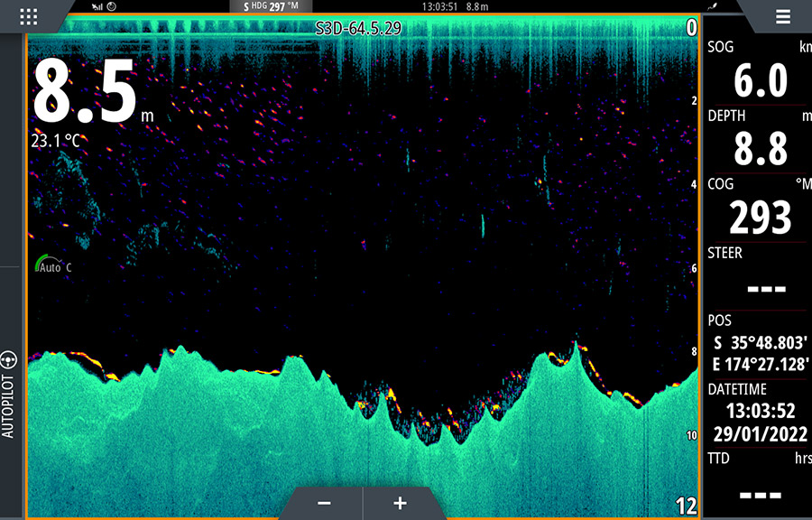This screenshot has width=812, height=520.
Task: Tap the S3D-64.5.29 sonar source label
Action: coord(358,28)
